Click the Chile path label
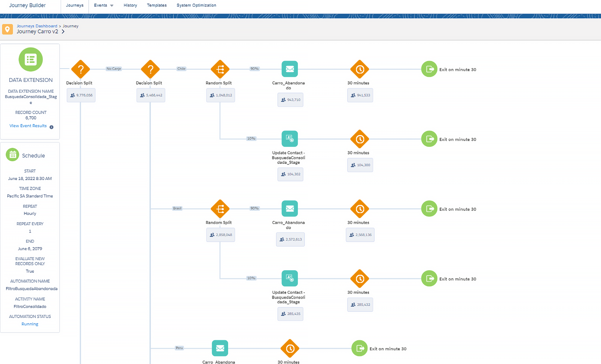 click(x=181, y=69)
